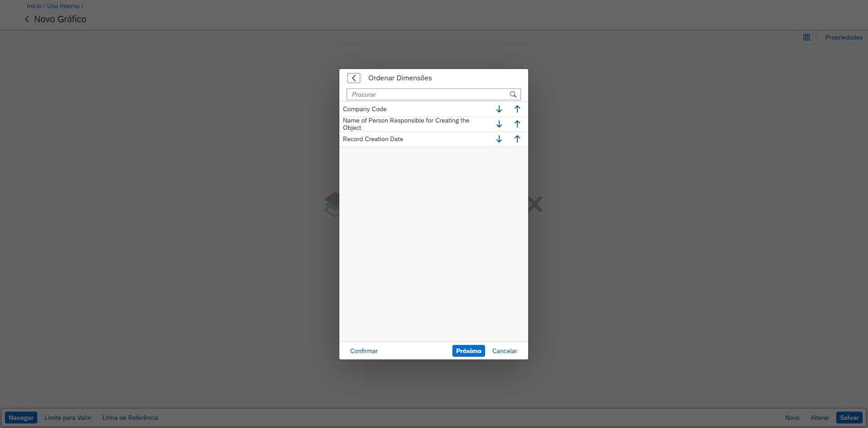The height and width of the screenshot is (428, 868).
Task: Move Name of Person Responsible up
Action: pos(517,124)
